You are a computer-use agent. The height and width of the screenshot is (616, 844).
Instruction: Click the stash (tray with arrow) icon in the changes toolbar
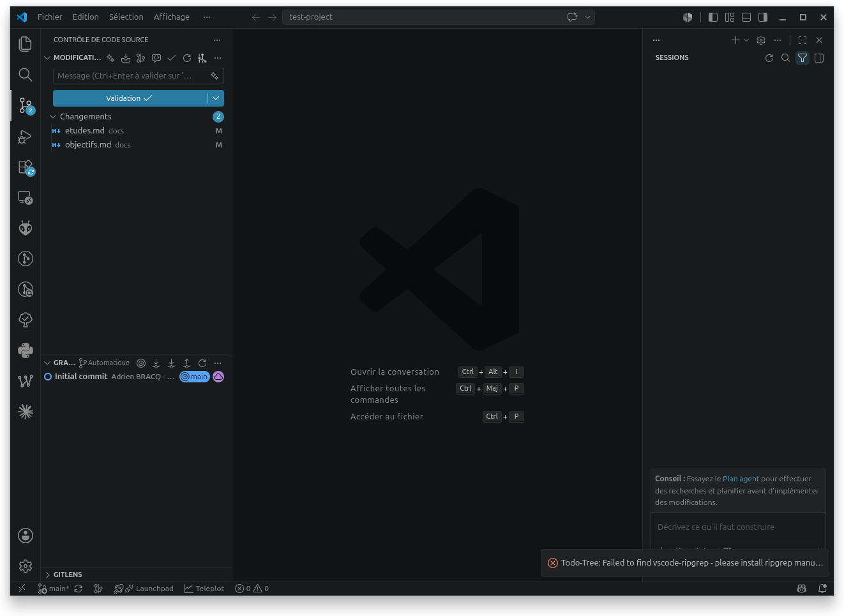click(126, 58)
